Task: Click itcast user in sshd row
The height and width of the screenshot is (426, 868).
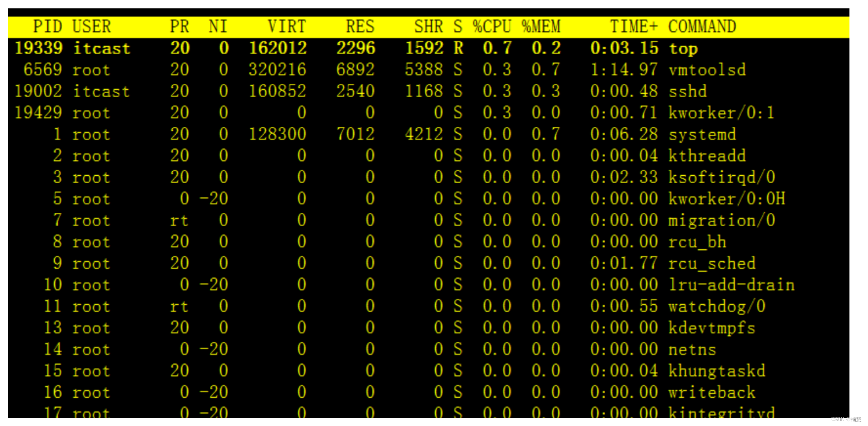Action: point(101,91)
